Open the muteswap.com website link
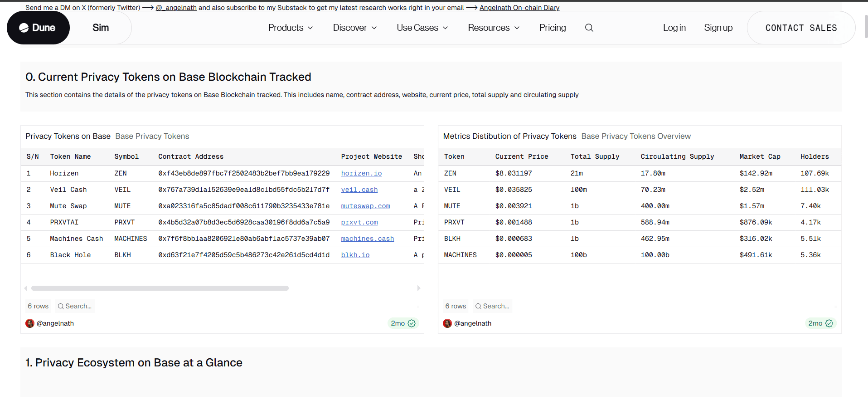 pos(365,206)
